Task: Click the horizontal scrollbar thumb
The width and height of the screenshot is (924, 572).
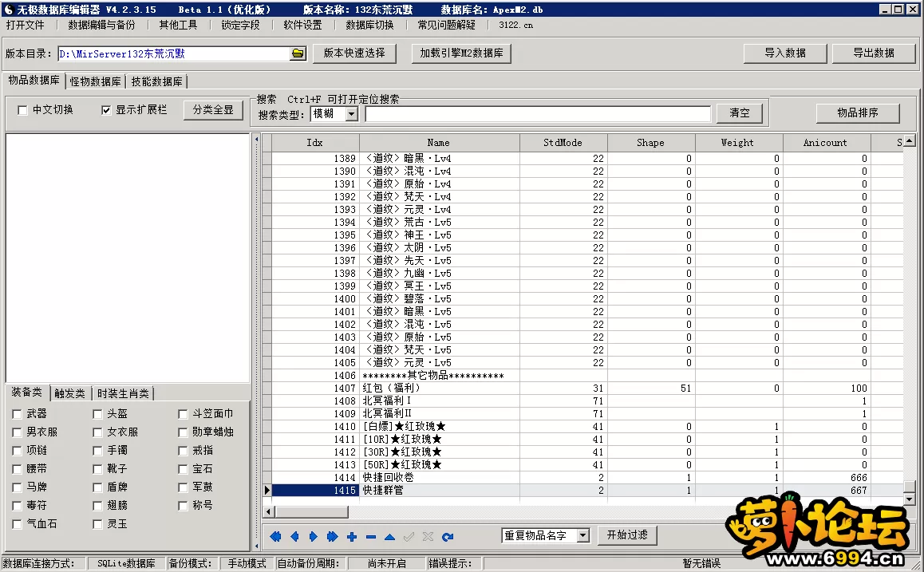Action: pyautogui.click(x=311, y=512)
